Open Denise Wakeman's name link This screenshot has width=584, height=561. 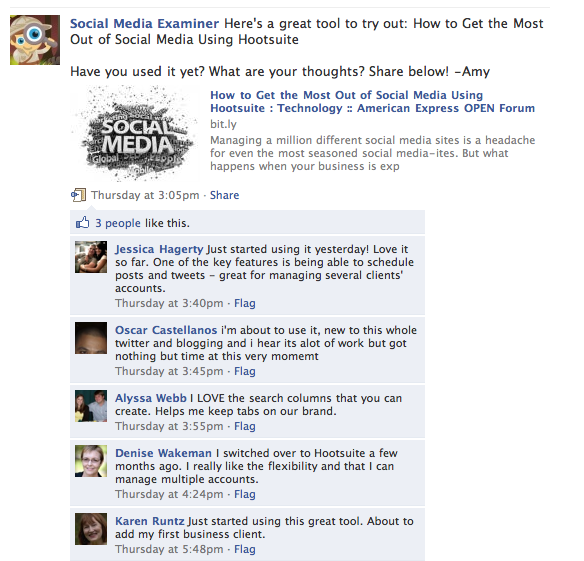coord(163,453)
